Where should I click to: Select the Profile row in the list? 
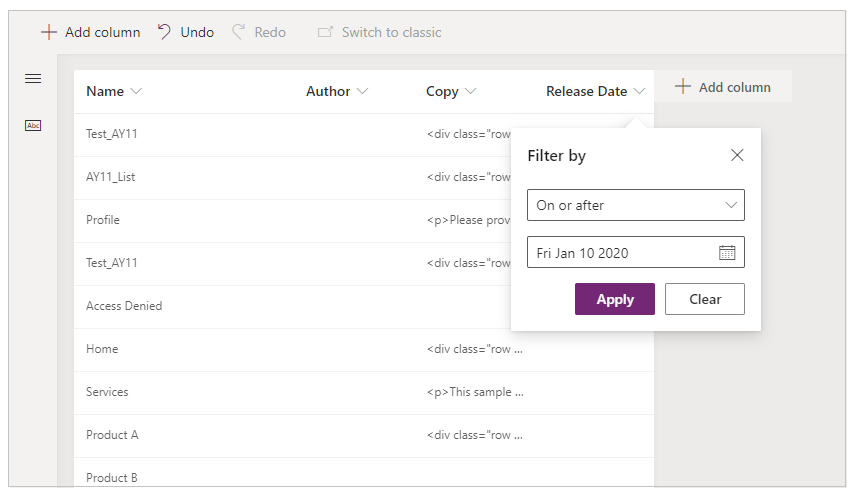103,220
